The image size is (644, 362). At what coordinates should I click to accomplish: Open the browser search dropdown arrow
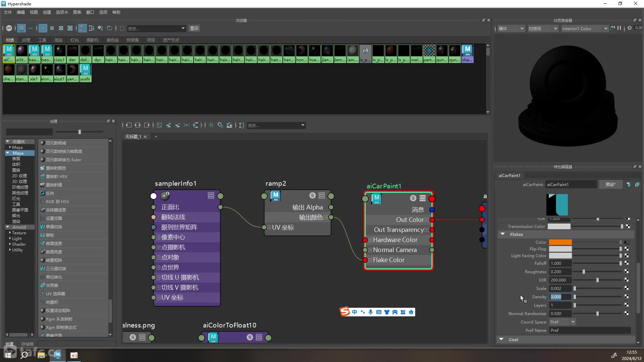[183, 28]
